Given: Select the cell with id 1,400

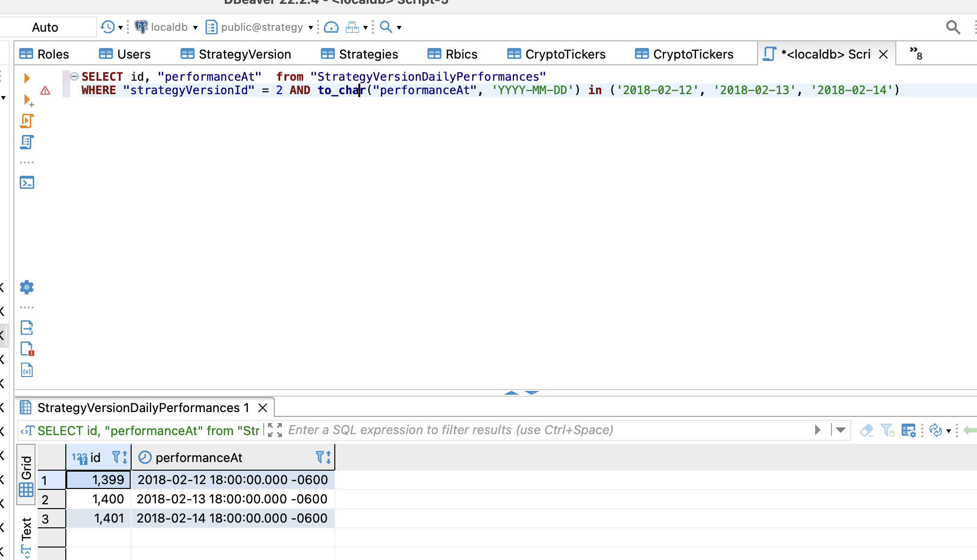Looking at the screenshot, I should 98,499.
